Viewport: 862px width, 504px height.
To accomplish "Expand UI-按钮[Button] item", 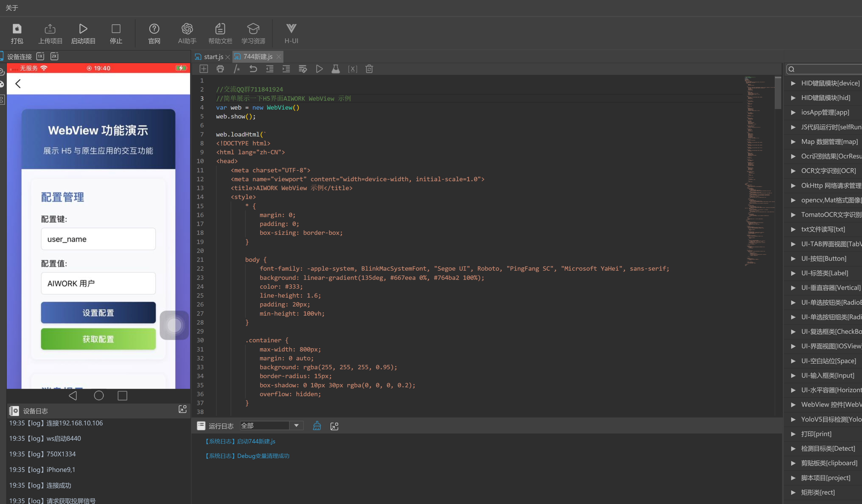I will point(793,259).
